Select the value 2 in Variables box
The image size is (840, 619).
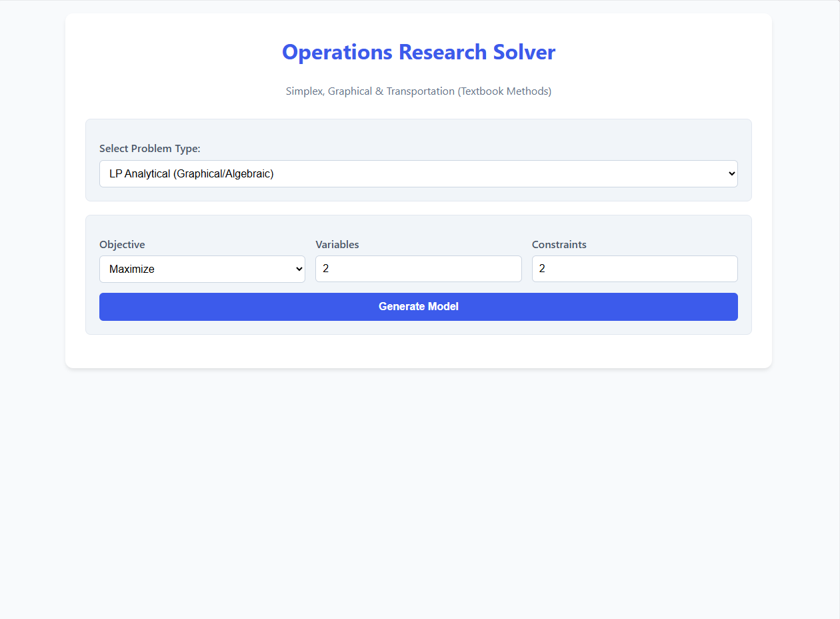click(326, 268)
